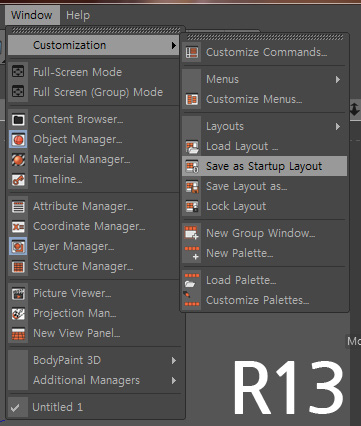The height and width of the screenshot is (426, 361).
Task: Select Full-Screen Mode entry
Action: click(94, 72)
